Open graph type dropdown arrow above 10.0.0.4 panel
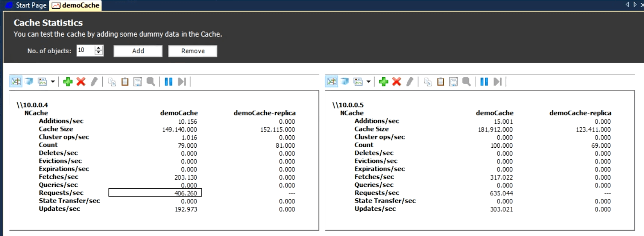644x236 pixels. click(53, 82)
